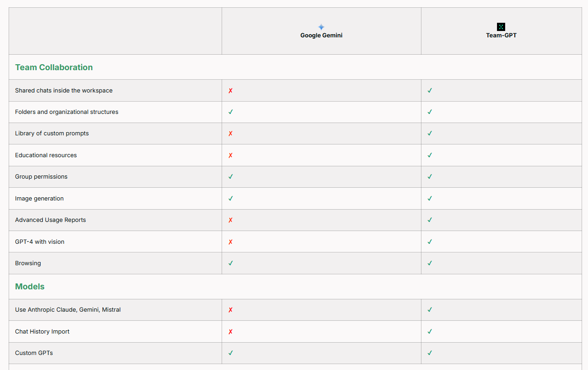The image size is (588, 370).
Task: Click Team-GPT's checkmark for Group permissions
Action: (x=430, y=176)
